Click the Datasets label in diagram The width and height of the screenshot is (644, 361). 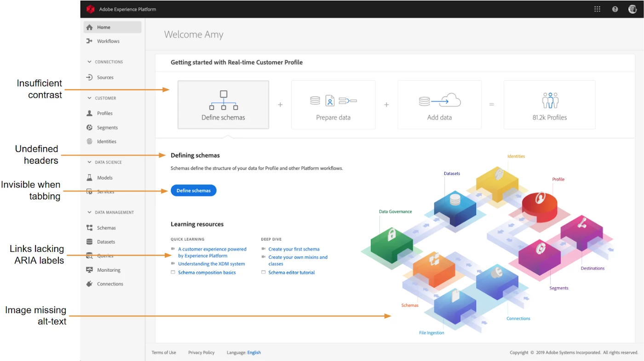click(x=452, y=174)
